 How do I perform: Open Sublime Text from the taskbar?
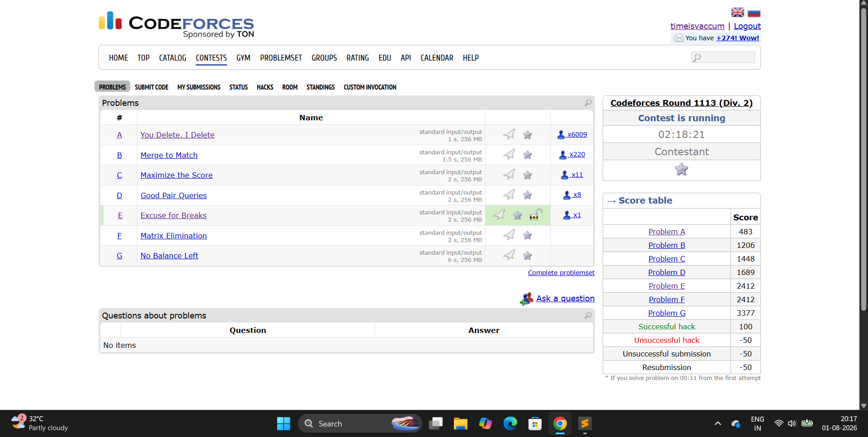tap(585, 424)
